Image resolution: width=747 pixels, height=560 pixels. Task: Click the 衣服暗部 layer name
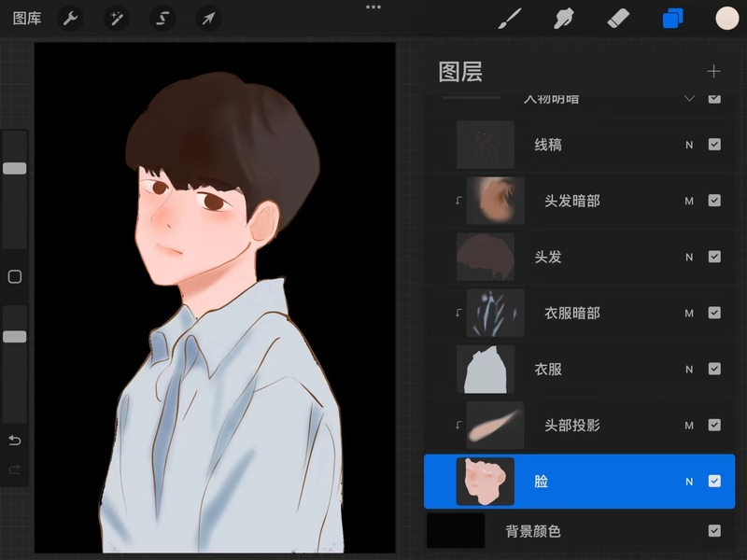pyautogui.click(x=572, y=314)
